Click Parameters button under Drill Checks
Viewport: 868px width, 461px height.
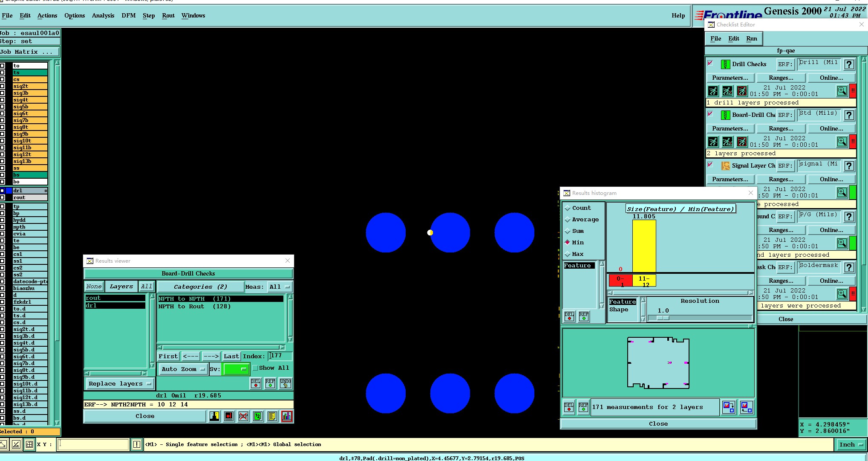click(730, 78)
